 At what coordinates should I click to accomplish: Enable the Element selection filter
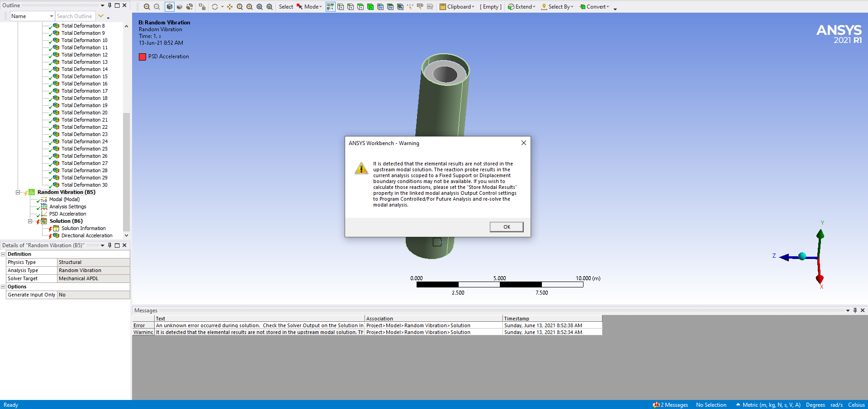click(400, 7)
